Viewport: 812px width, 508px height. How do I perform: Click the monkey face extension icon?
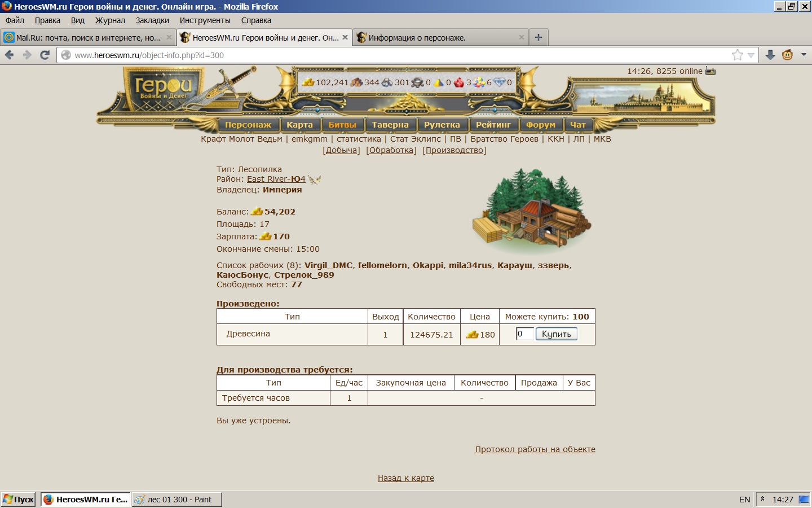(788, 55)
